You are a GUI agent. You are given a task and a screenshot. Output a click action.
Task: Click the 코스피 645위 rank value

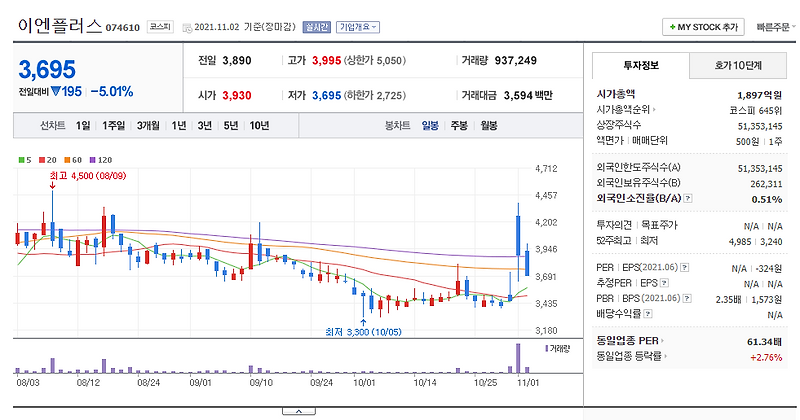click(x=756, y=110)
